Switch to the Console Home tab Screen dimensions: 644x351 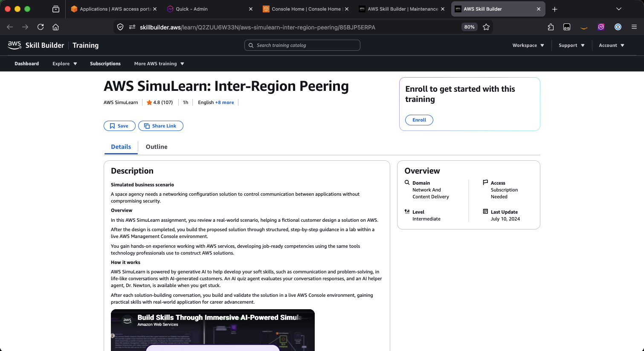[305, 9]
